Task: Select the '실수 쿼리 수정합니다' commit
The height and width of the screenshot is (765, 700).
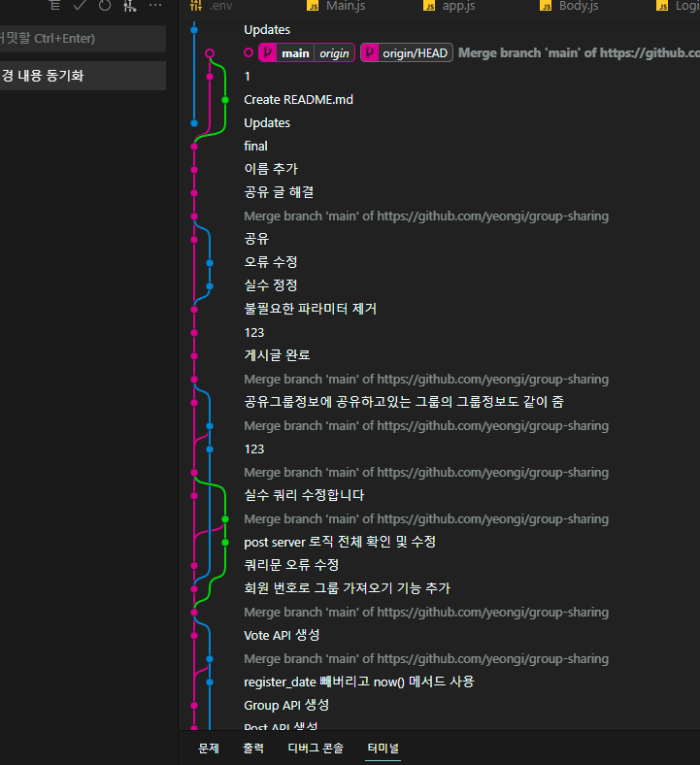Action: pyautogui.click(x=304, y=496)
